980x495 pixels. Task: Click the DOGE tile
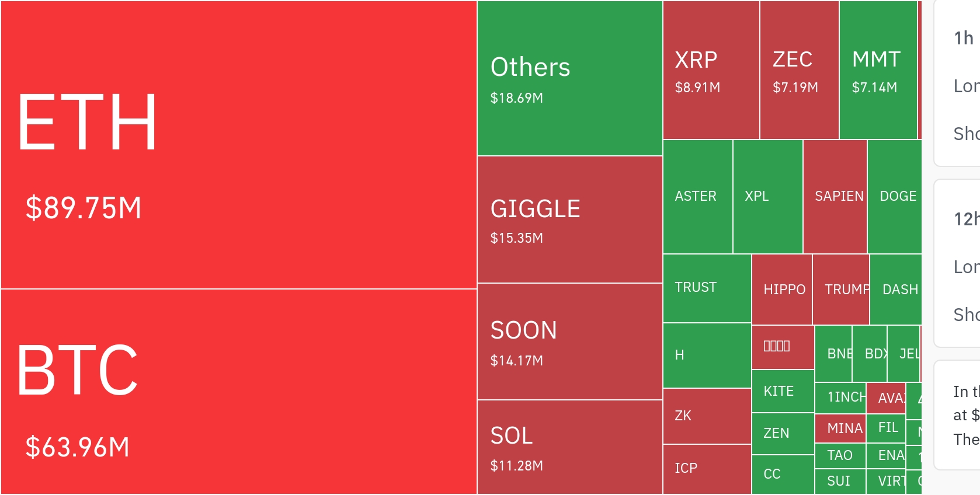[894, 197]
